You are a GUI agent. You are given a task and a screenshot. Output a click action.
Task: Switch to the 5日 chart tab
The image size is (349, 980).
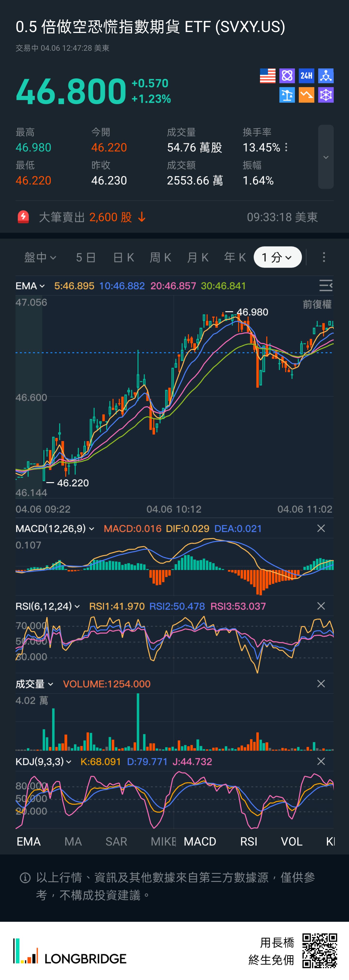[86, 257]
